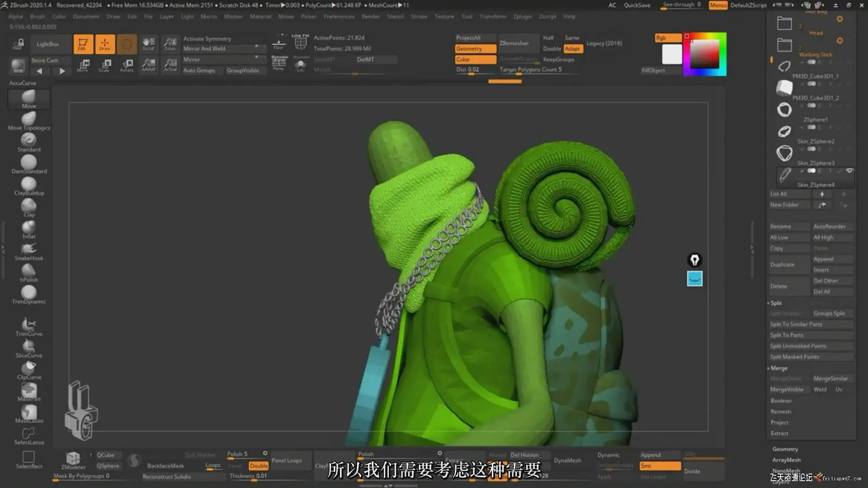Pick a color in the color picker square
This screenshot has width=868, height=488.
[704, 54]
